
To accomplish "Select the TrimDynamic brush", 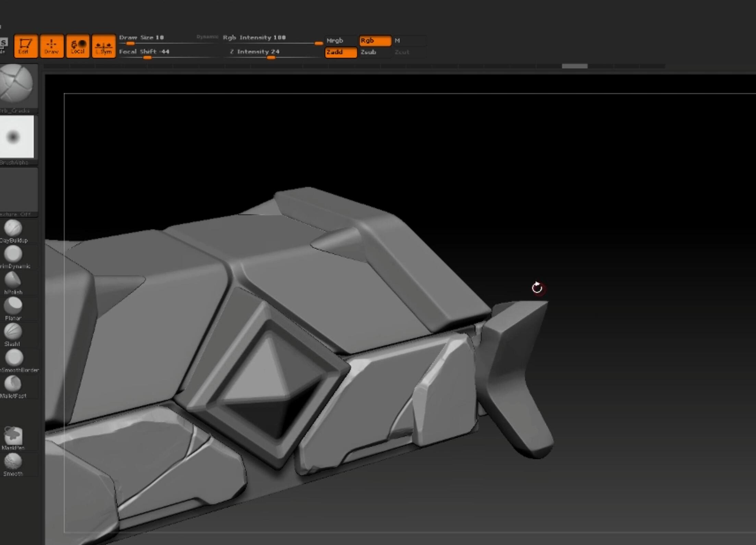I will (x=13, y=257).
